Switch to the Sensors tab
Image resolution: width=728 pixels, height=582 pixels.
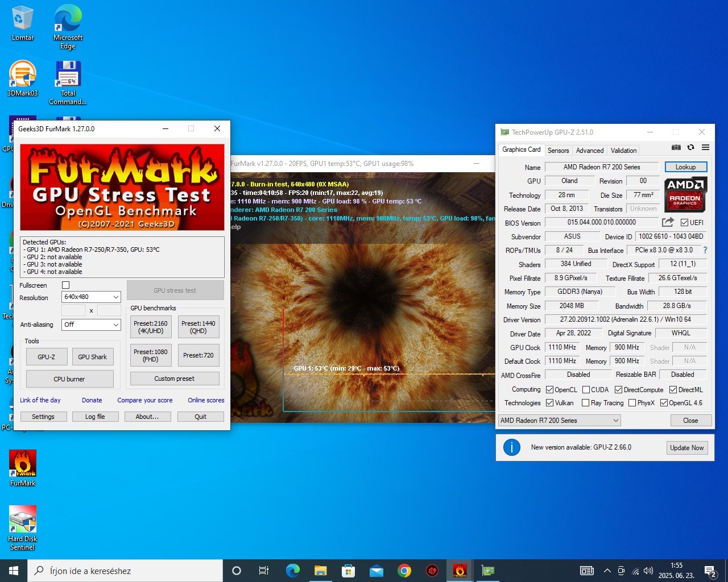coord(558,151)
